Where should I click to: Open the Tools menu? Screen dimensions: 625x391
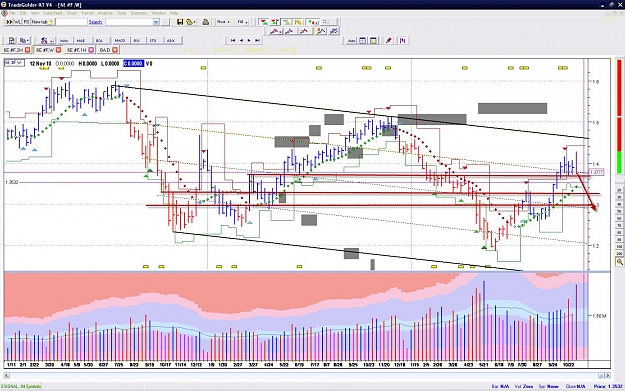122,13
